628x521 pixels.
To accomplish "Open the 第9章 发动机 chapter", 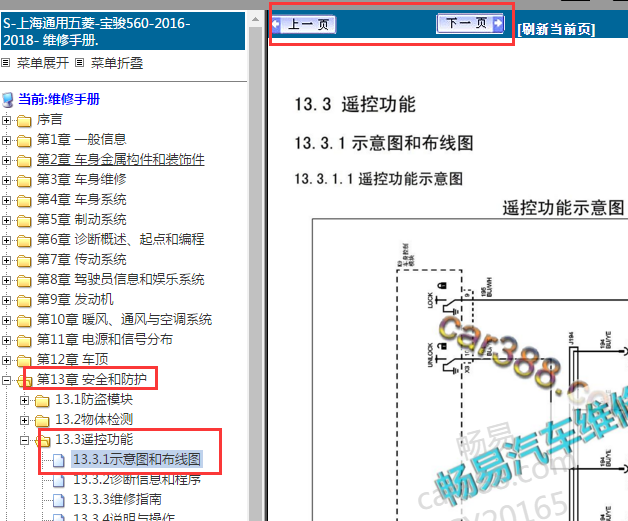I will [75, 300].
